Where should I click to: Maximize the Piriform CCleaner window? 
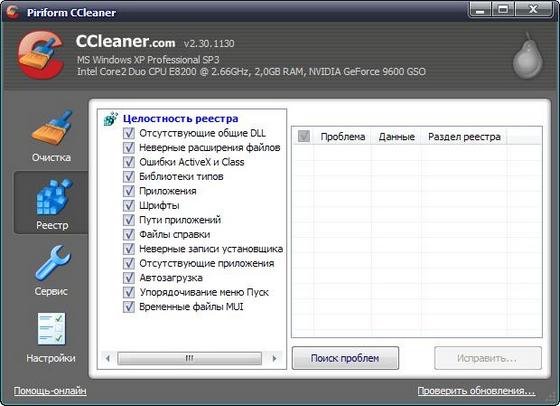[503, 9]
